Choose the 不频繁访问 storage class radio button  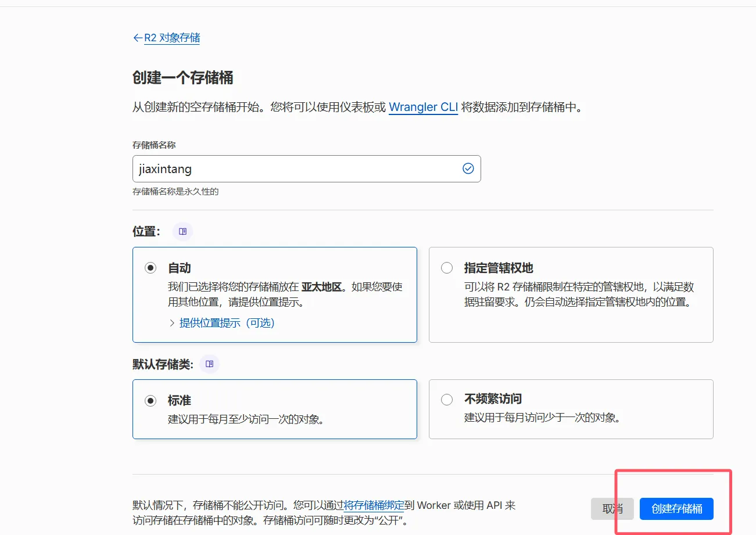tap(447, 400)
